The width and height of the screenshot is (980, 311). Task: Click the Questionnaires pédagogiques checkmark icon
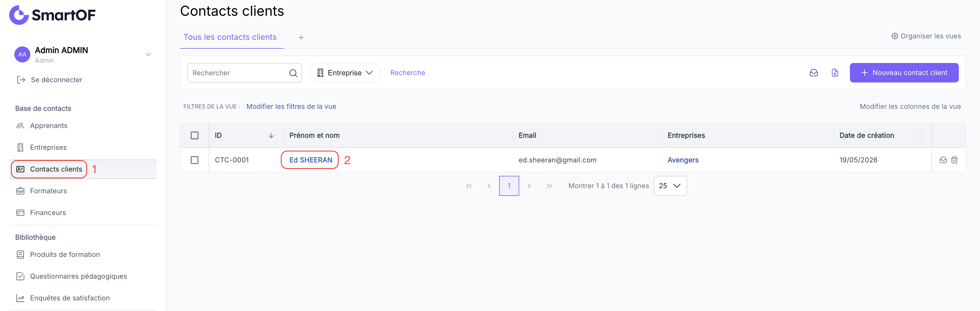pos(20,276)
